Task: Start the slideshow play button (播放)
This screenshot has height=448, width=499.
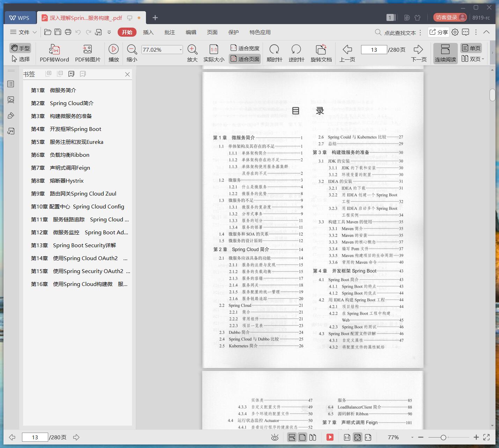Action: 113,53
